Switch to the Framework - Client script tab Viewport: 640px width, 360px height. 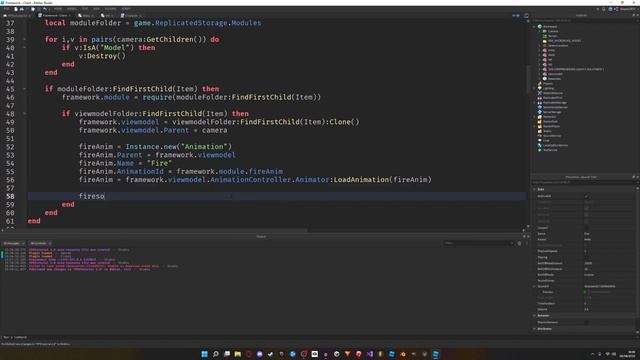pyautogui.click(x=55, y=16)
